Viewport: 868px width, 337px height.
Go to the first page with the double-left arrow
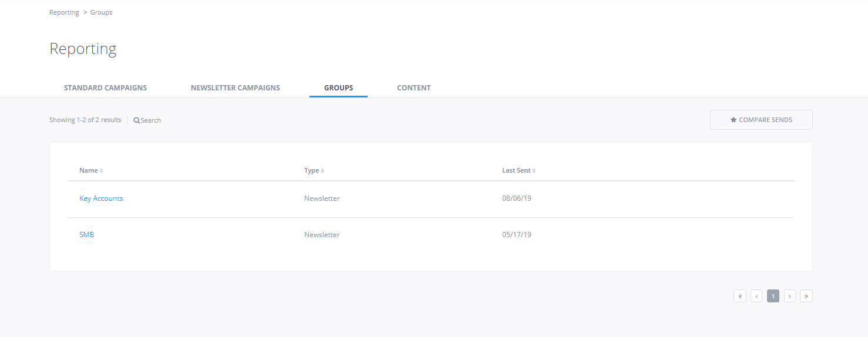click(x=740, y=296)
